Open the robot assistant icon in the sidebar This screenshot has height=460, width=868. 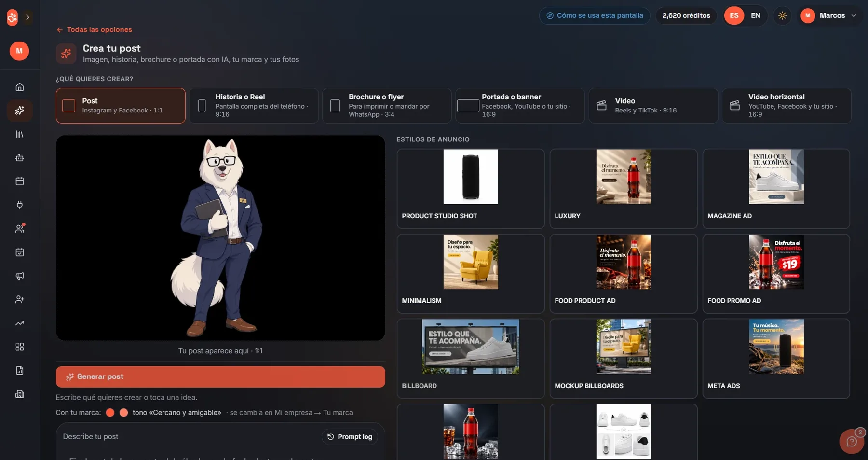(x=20, y=158)
